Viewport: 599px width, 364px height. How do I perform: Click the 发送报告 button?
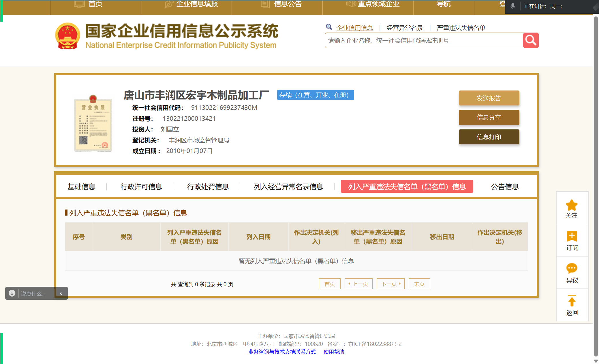pyautogui.click(x=489, y=98)
